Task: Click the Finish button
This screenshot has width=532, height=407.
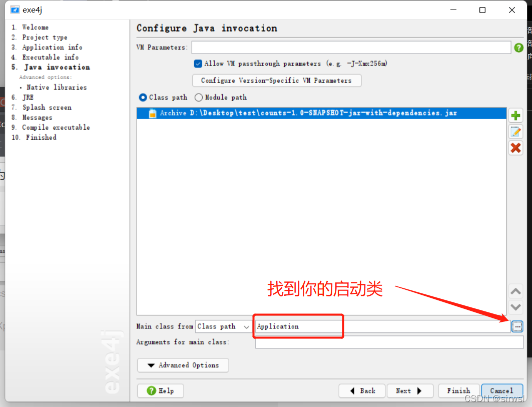Action: point(459,390)
